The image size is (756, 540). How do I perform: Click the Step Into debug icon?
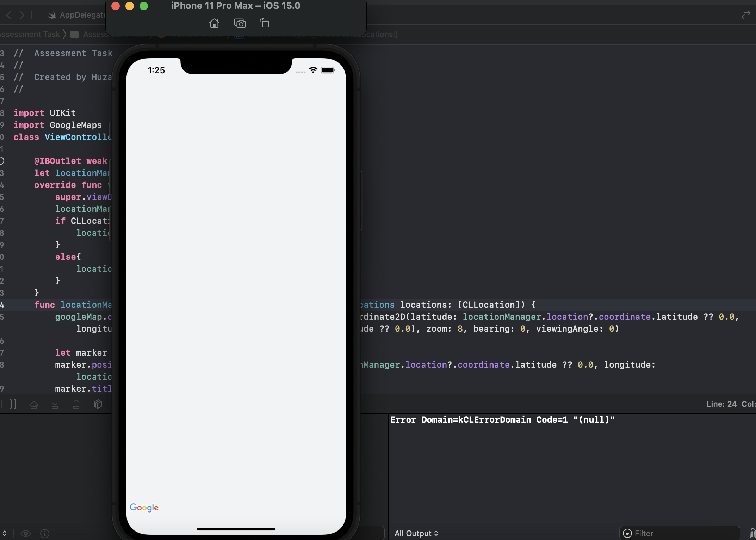click(55, 404)
